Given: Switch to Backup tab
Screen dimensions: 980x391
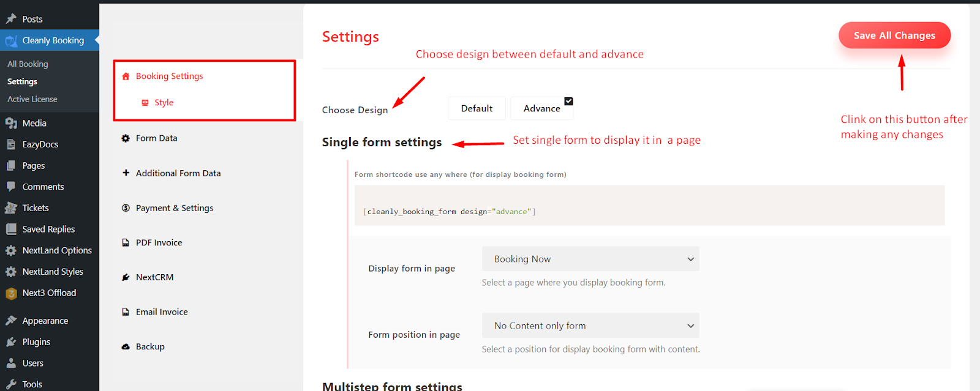Looking at the screenshot, I should point(150,346).
